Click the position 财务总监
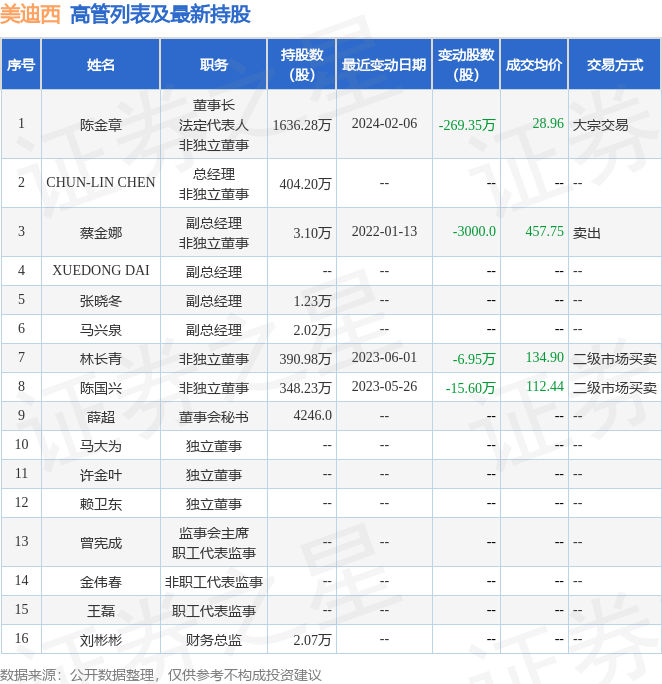662x684 pixels. pyautogui.click(x=214, y=640)
